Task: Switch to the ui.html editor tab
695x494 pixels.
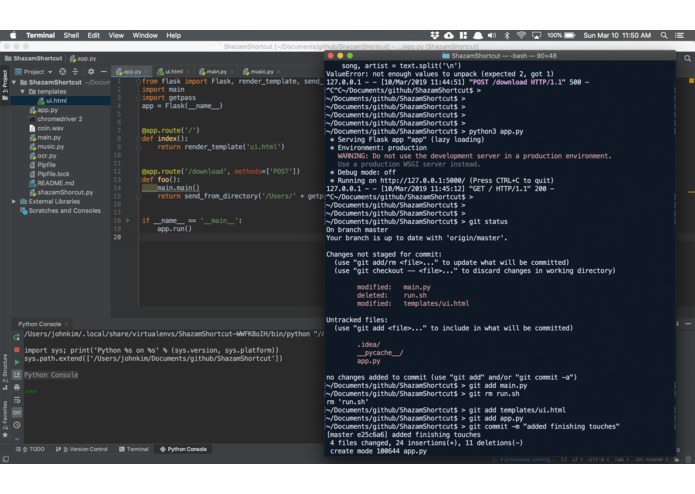Action: 172,71
